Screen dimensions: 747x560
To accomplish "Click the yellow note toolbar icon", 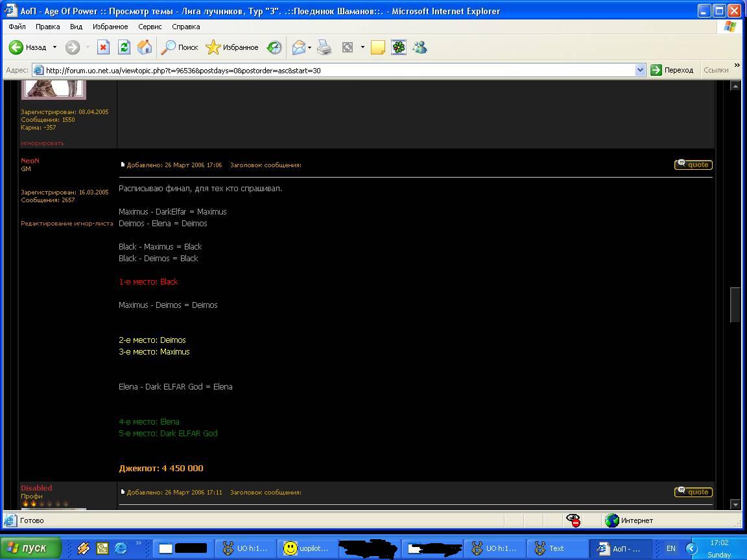I will tap(378, 47).
